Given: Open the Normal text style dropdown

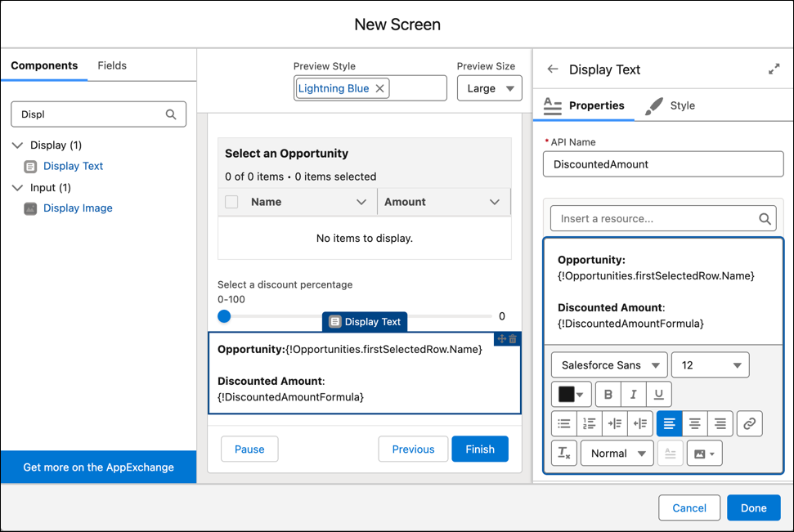Looking at the screenshot, I should [617, 453].
